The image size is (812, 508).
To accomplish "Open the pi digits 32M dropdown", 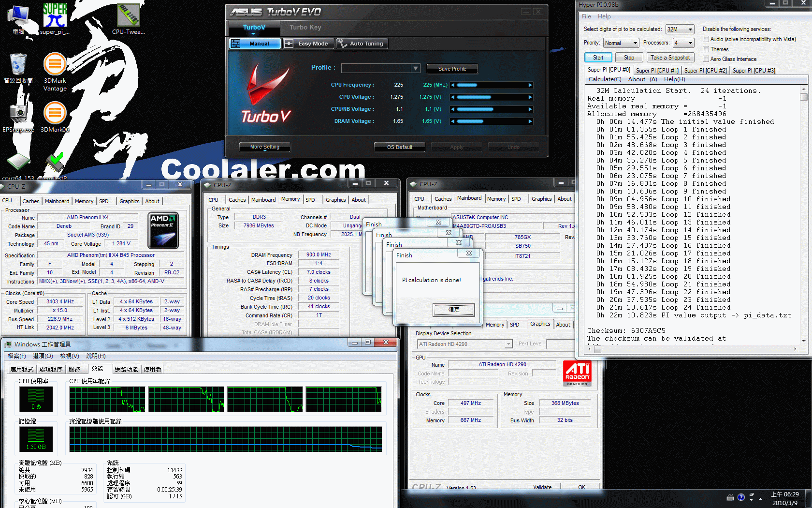I will click(x=680, y=30).
